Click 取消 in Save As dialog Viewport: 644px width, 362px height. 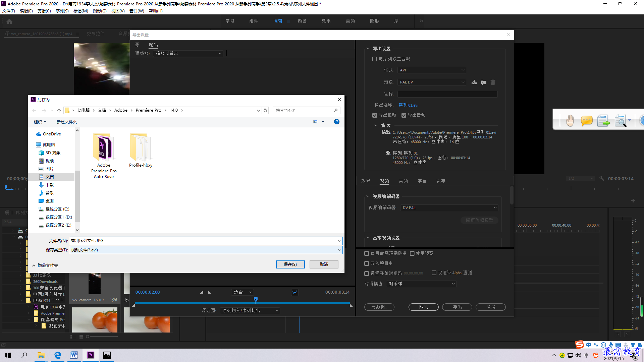coord(324,264)
